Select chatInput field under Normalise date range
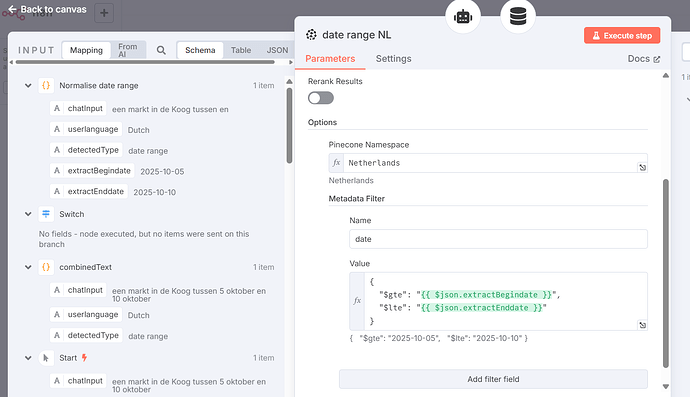This screenshot has width=690, height=397. coord(85,108)
